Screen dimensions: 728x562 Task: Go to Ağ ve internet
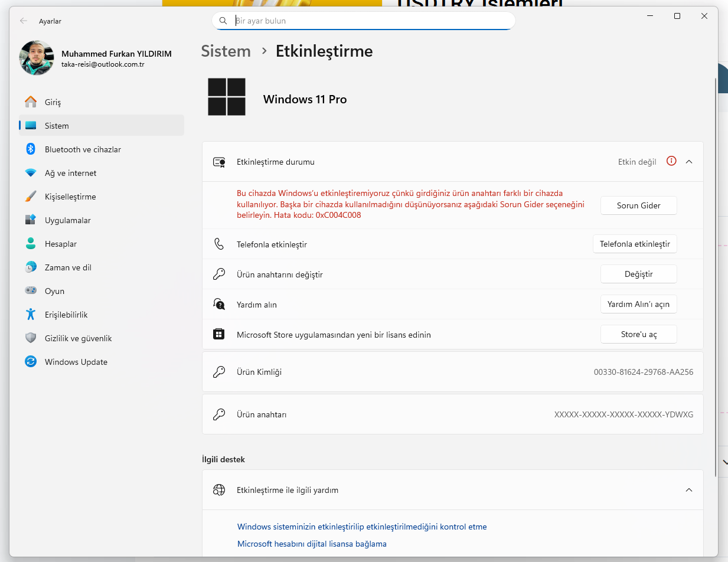(x=102, y=173)
